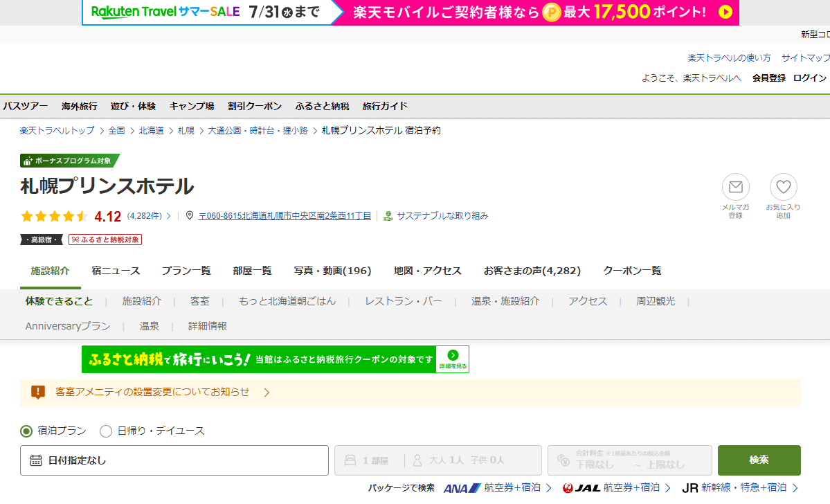Viewport: 830px width, 504px height.
Task: Open 北海道 breadcrumb link
Action: [x=152, y=130]
